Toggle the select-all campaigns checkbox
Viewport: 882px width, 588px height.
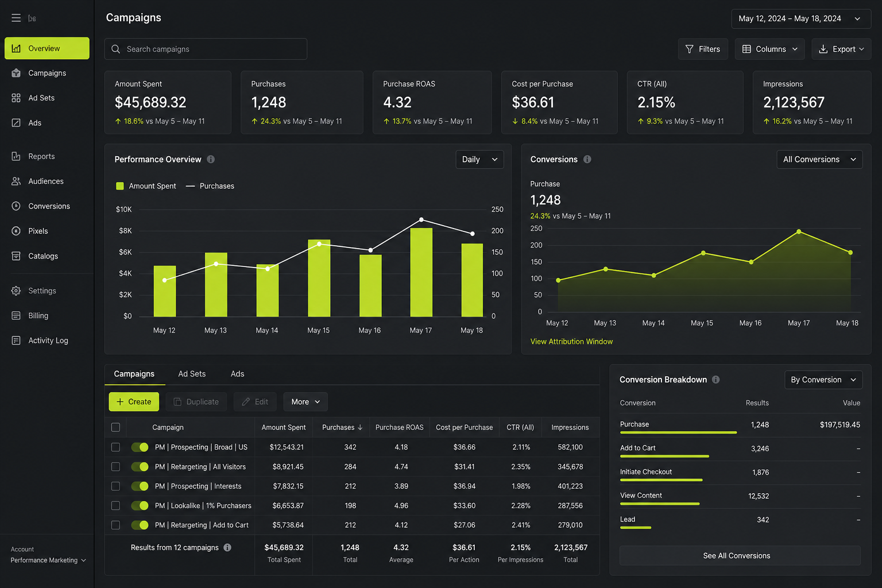click(115, 428)
